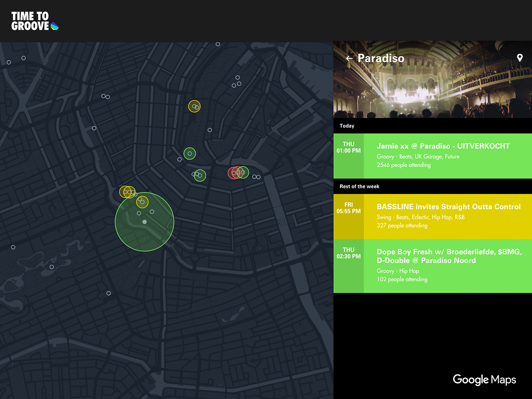532x399 pixels.
Task: Click '102 people attending' text
Action: click(402, 279)
